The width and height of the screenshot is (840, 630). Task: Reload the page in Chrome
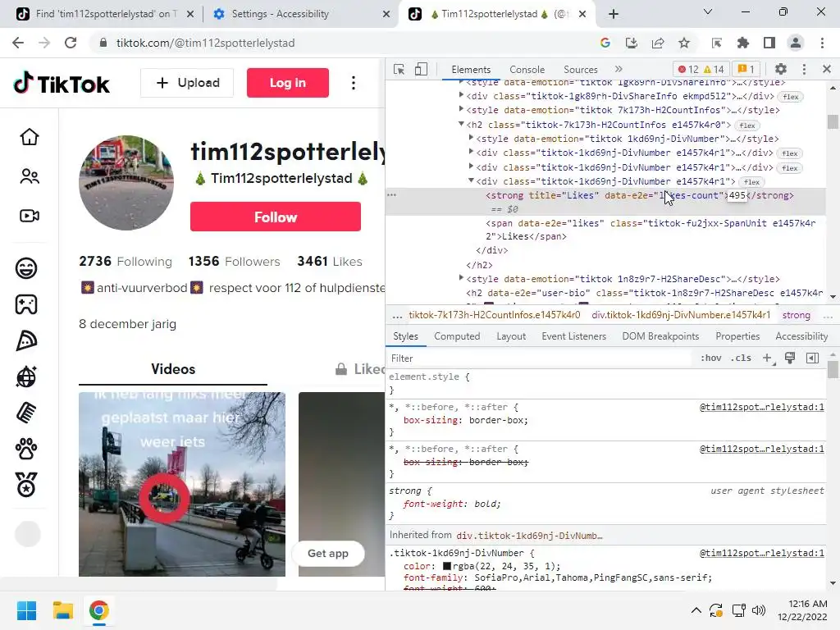(71, 43)
